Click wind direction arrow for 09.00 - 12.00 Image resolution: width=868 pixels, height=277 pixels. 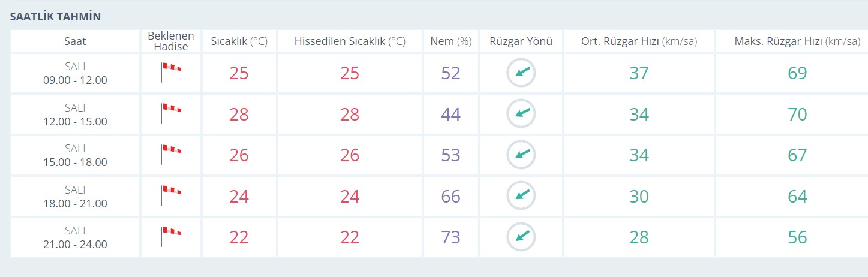coord(521,73)
